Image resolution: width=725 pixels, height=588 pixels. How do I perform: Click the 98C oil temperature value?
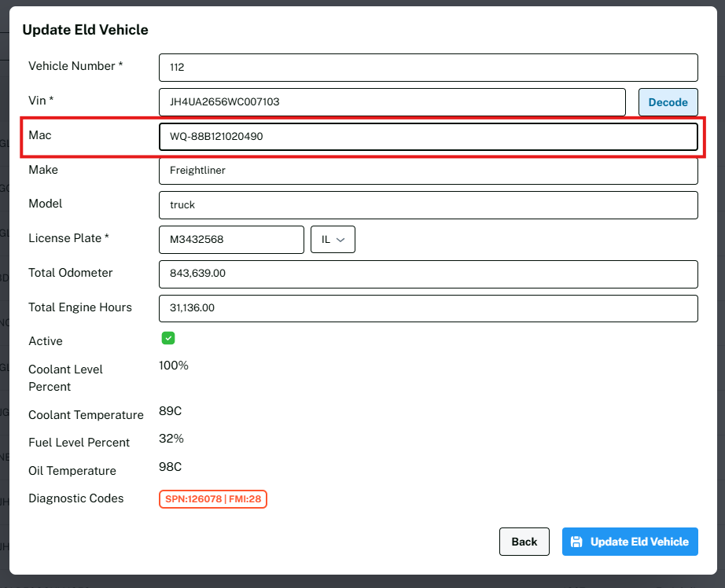click(171, 467)
